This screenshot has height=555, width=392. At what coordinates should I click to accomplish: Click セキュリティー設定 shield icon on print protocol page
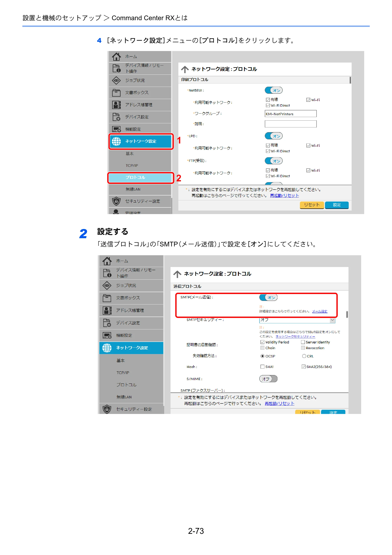(116, 201)
